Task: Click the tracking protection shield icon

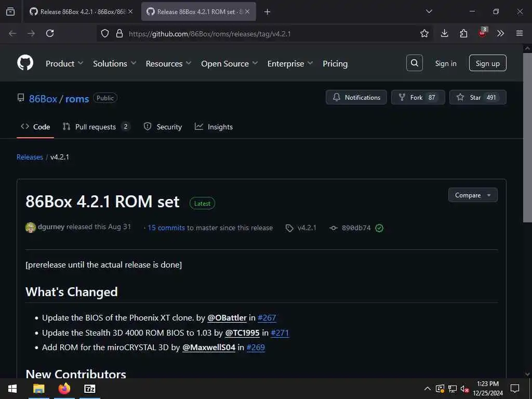Action: point(105,33)
